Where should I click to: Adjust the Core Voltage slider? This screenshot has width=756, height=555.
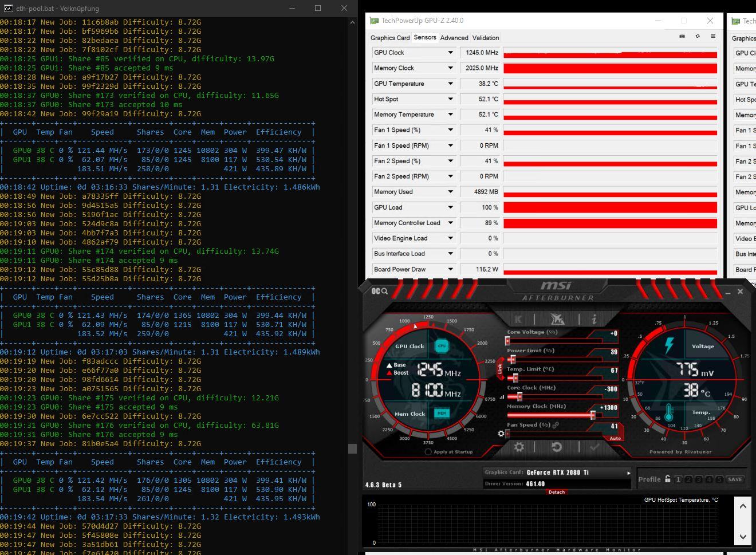pos(554,341)
